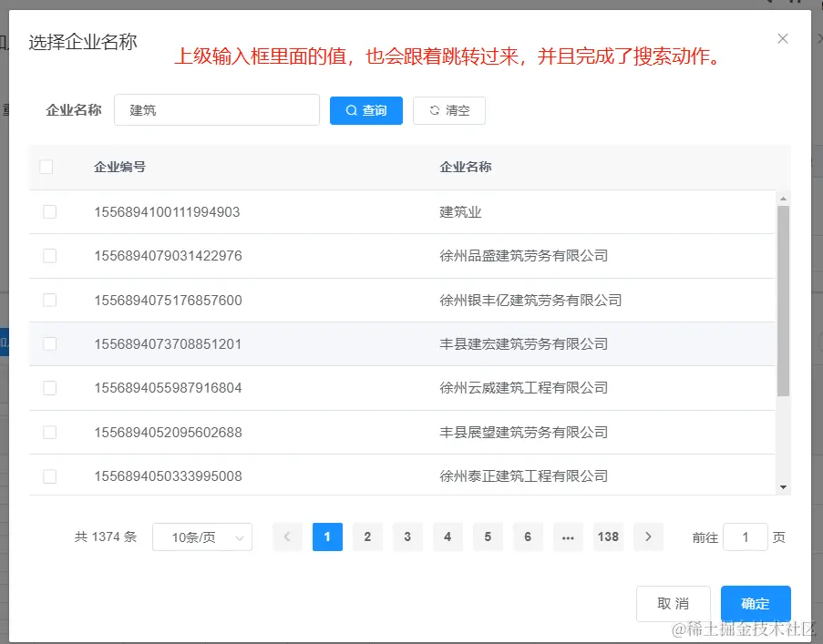The height and width of the screenshot is (644, 823).
Task: Click the 查询 search button
Action: tap(365, 110)
